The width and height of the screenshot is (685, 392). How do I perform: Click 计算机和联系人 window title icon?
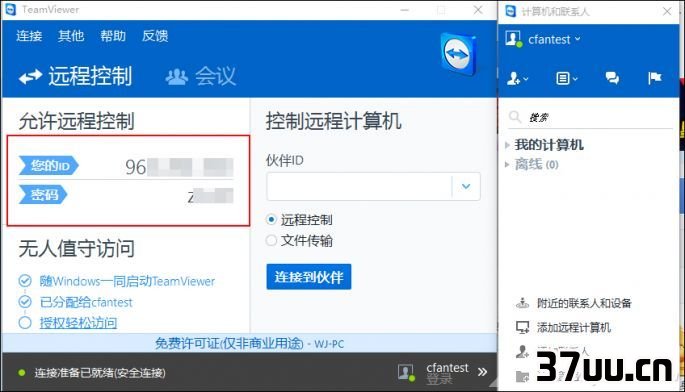[x=510, y=10]
